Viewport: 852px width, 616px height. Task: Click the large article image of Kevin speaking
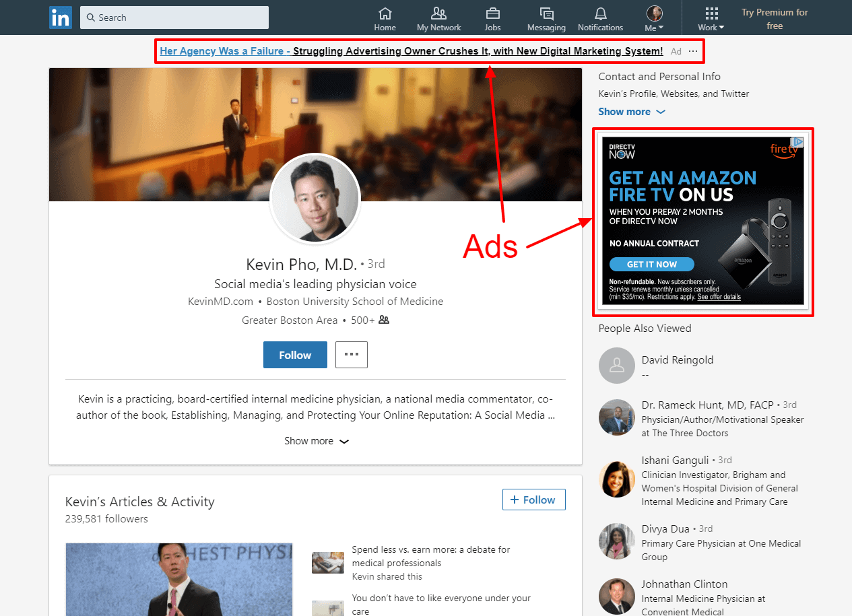click(x=179, y=580)
